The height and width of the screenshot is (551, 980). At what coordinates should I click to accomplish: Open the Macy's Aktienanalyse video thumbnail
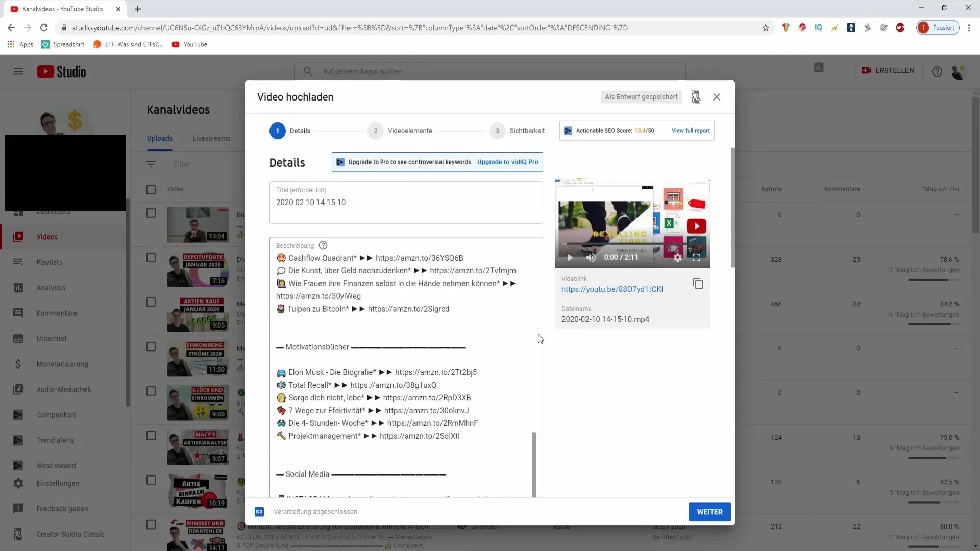[198, 447]
